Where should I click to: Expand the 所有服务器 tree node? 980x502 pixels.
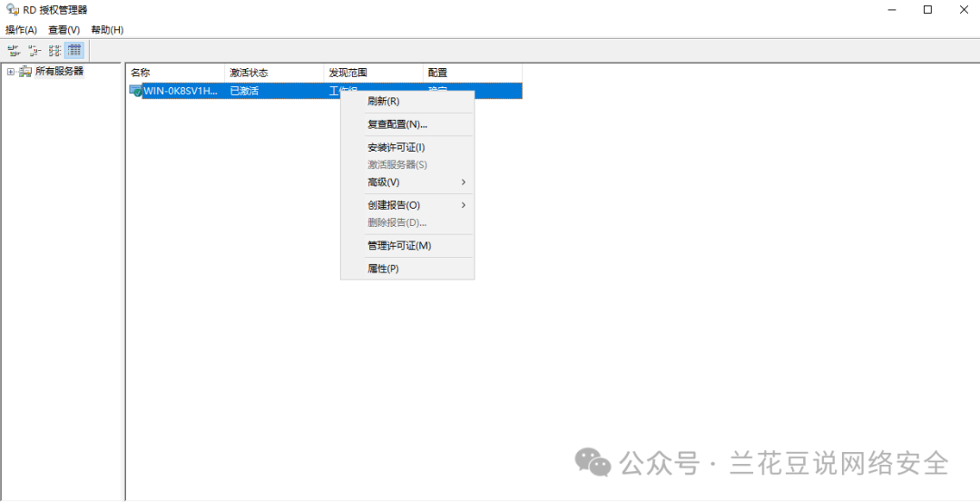[10, 72]
